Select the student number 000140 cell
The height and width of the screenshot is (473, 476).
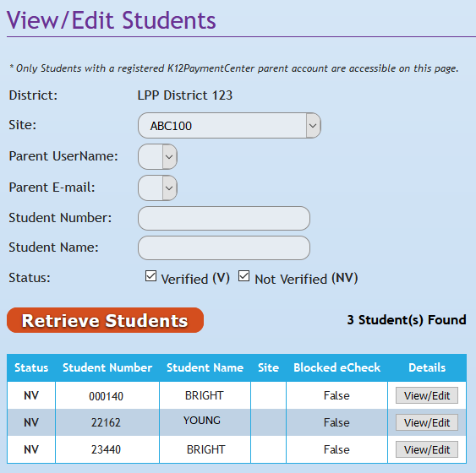107,395
